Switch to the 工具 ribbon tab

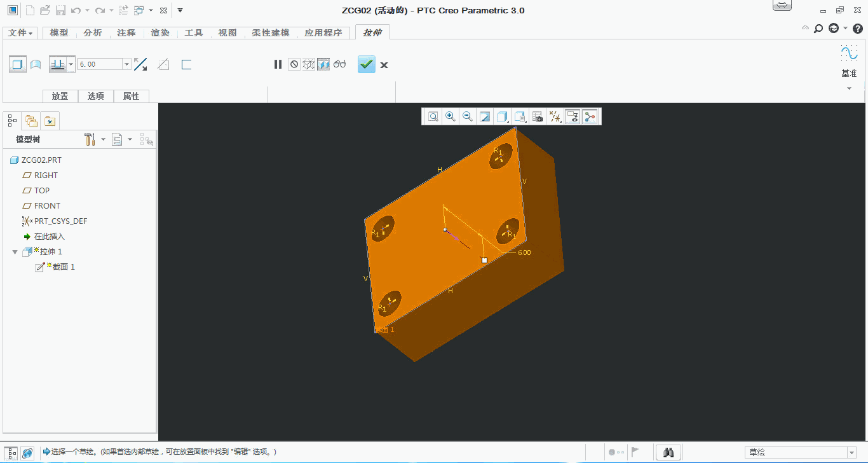coord(194,33)
